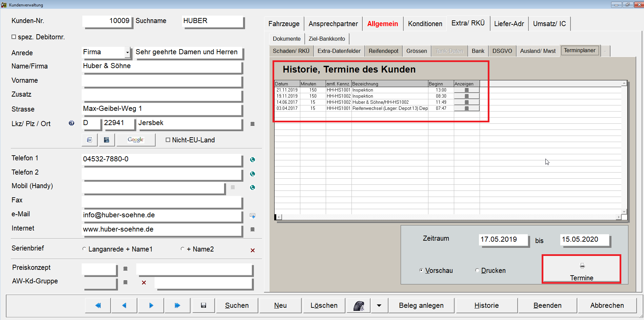Open the Bank sub-tab
This screenshot has height=320, width=644.
tap(478, 51)
